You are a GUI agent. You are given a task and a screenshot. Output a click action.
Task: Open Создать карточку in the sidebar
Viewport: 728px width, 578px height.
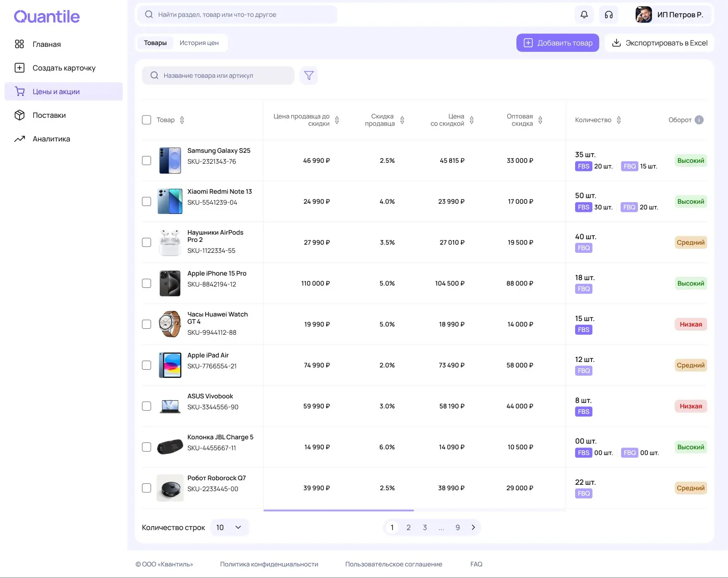[x=64, y=68]
